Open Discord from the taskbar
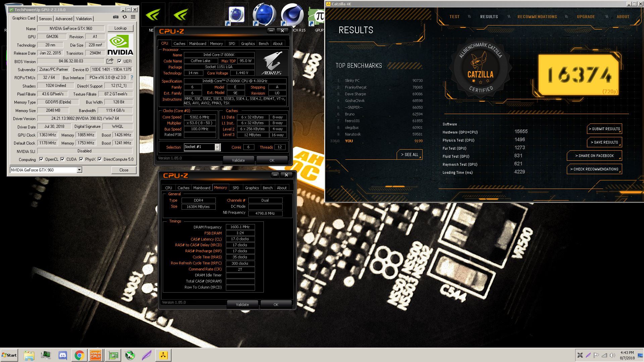The height and width of the screenshot is (362, 644). point(63,355)
